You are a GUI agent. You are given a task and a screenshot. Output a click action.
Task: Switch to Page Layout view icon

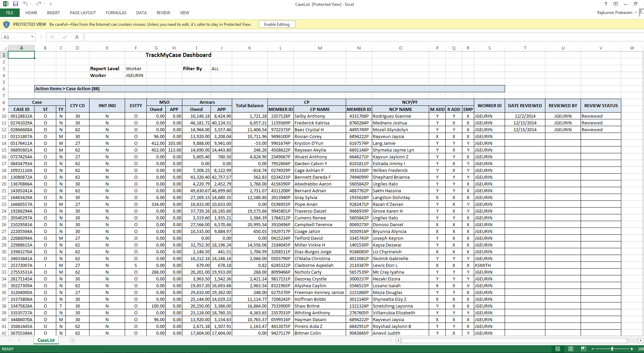click(570, 349)
